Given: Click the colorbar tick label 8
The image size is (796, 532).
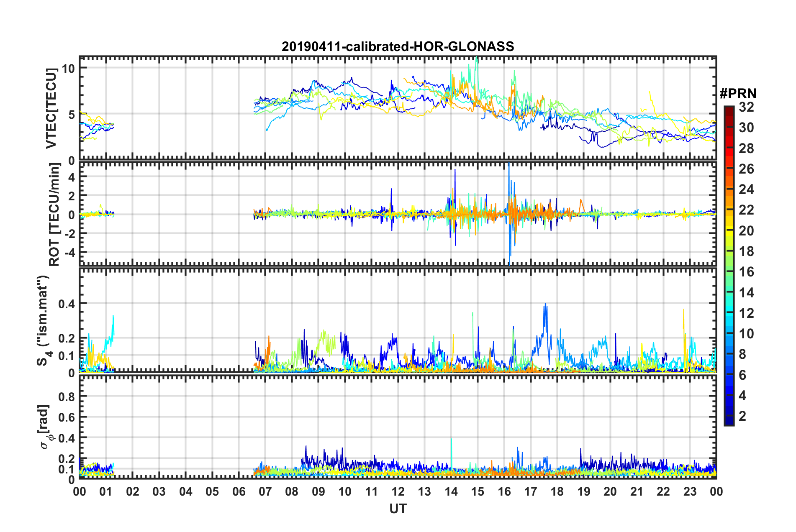Looking at the screenshot, I should (x=742, y=354).
